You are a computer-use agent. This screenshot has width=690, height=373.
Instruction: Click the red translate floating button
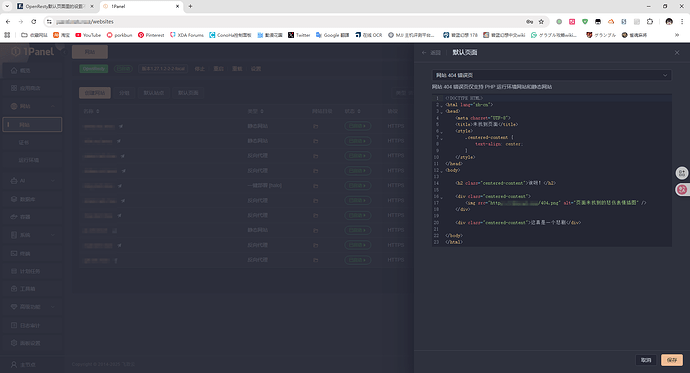point(682,190)
